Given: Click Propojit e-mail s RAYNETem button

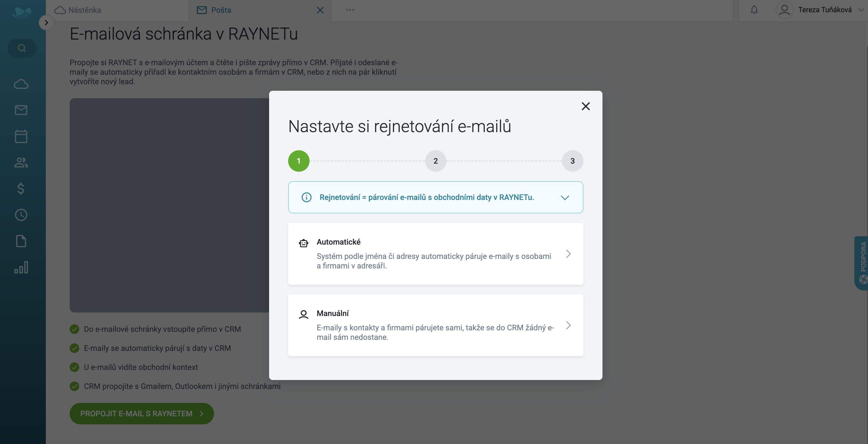Looking at the screenshot, I should pyautogui.click(x=141, y=414).
